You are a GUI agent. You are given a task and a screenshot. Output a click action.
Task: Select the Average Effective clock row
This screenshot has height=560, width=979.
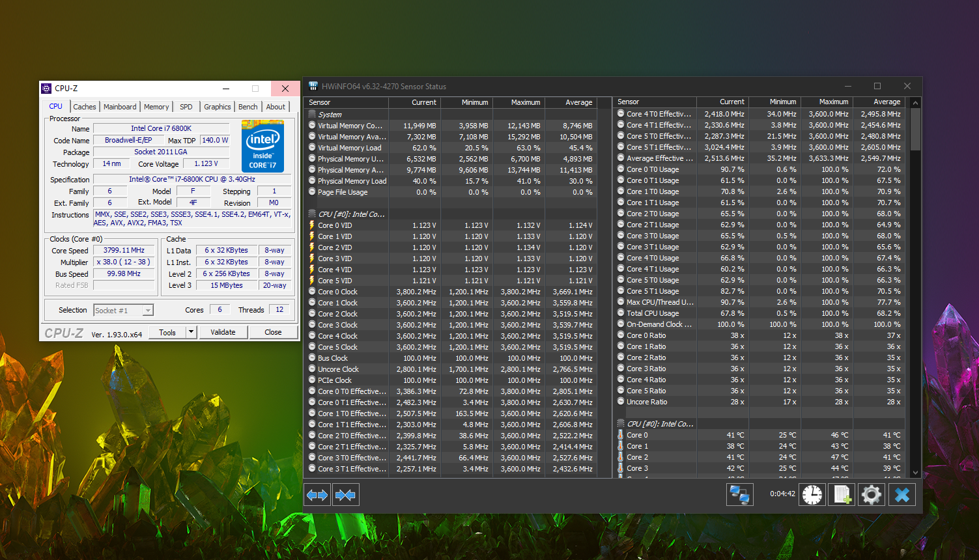point(760,158)
